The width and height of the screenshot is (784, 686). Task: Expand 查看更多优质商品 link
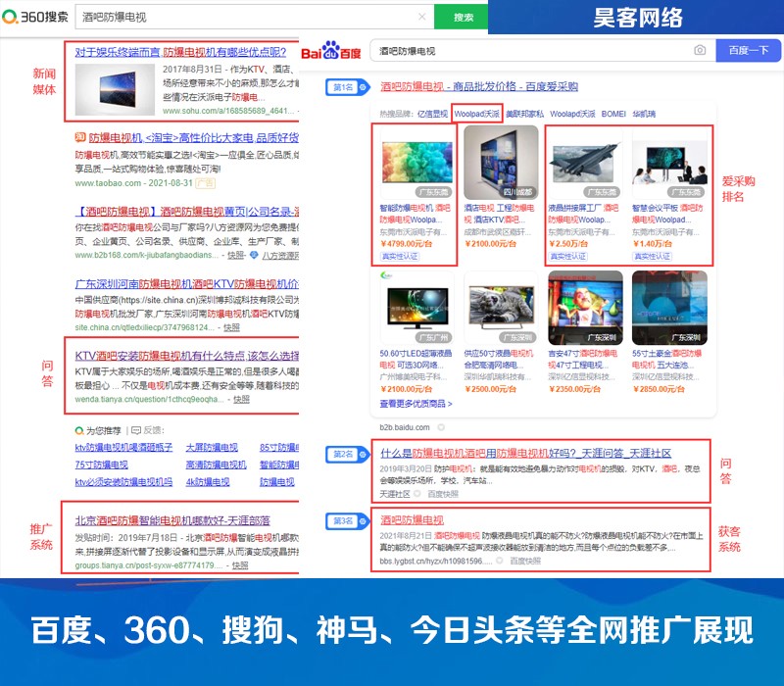click(416, 403)
